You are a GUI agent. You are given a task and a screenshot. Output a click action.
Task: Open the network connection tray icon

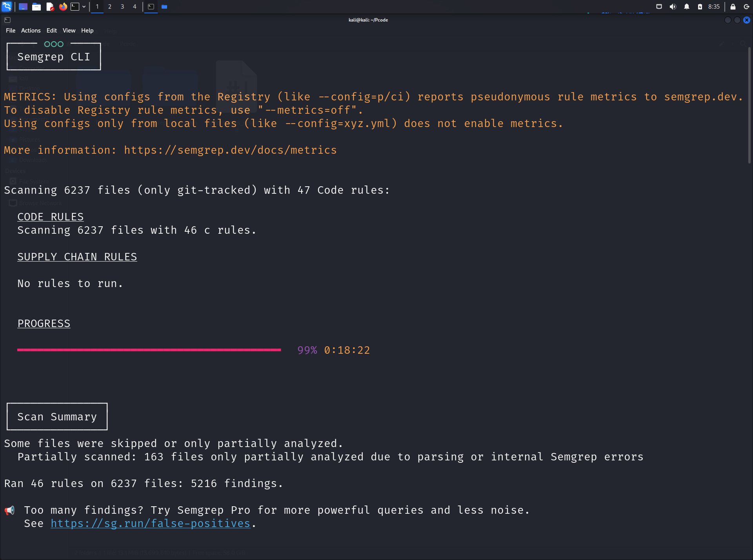[x=659, y=7]
